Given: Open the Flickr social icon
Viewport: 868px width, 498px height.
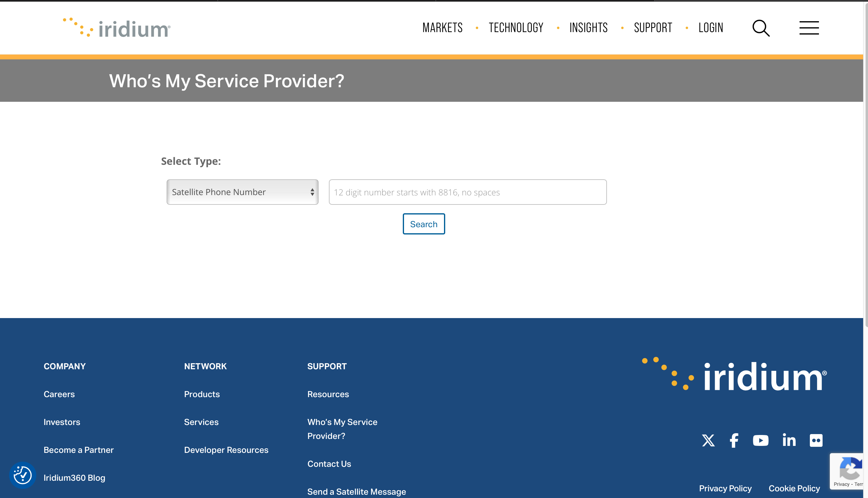Looking at the screenshot, I should (x=816, y=440).
